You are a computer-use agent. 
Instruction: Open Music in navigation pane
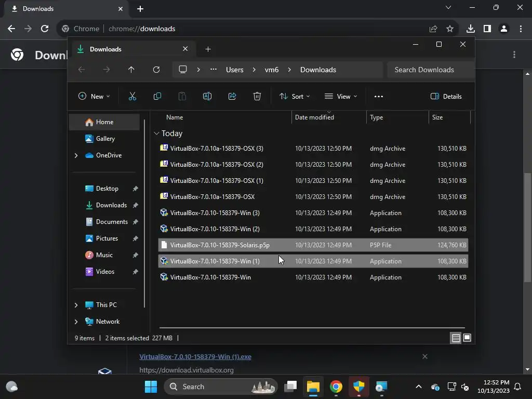point(104,255)
